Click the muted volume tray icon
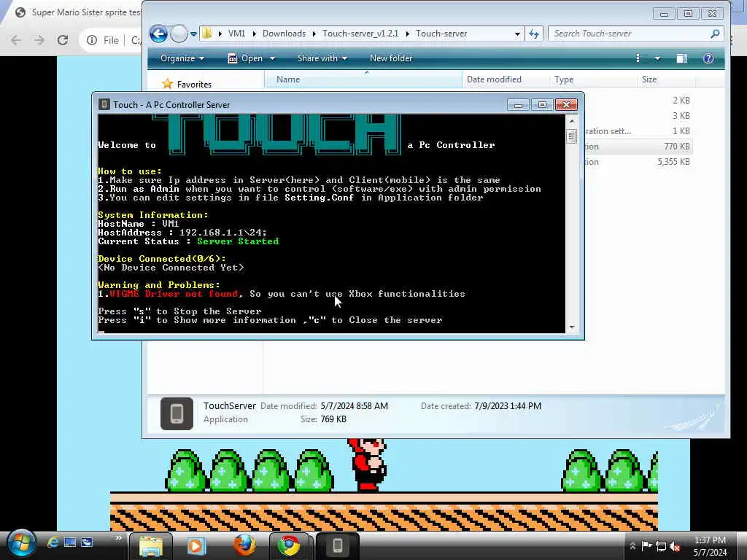747x560 pixels. coord(675,546)
